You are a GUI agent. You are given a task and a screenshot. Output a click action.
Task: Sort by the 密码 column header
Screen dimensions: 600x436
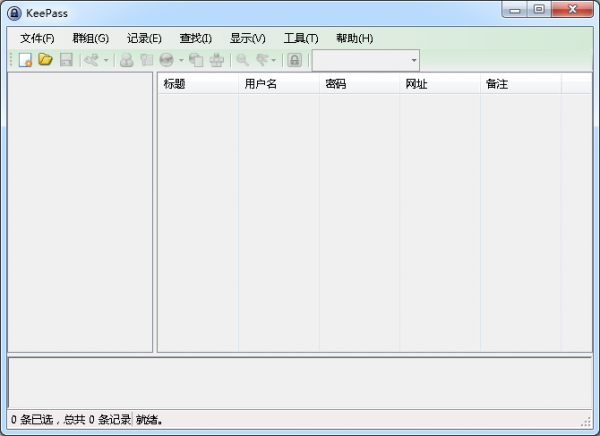[x=359, y=84]
